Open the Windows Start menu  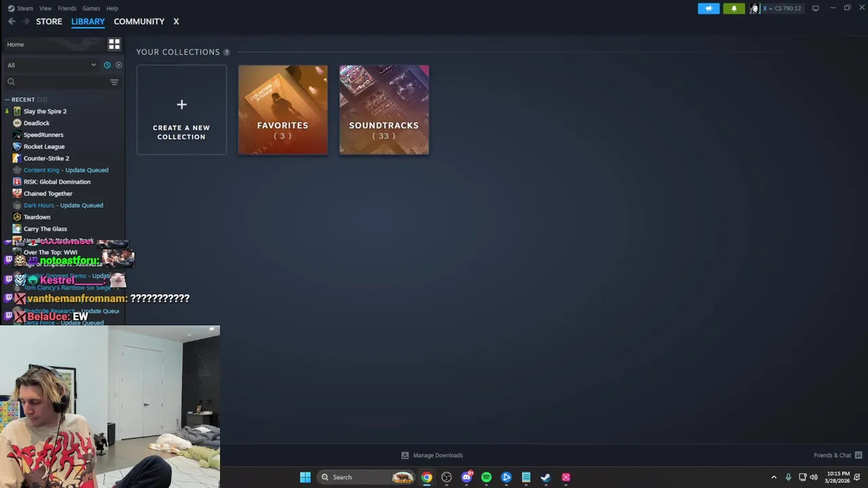(x=305, y=477)
